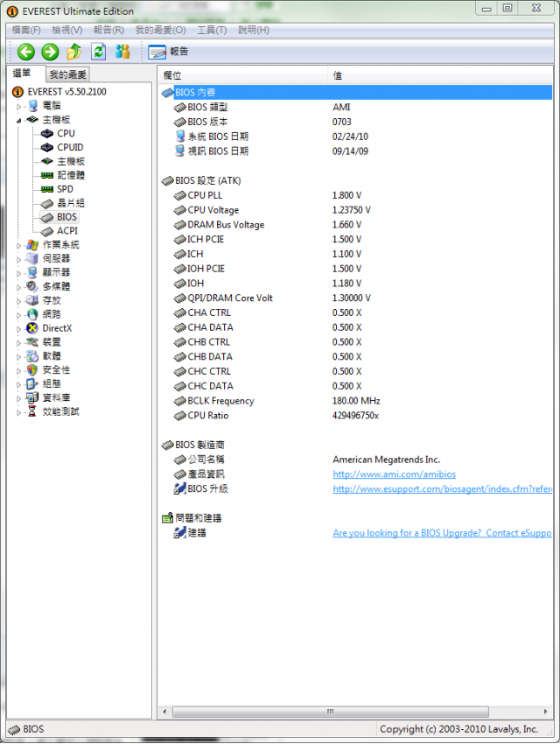Click the 組態 category icon
Image resolution: width=560 pixels, height=744 pixels.
point(32,383)
